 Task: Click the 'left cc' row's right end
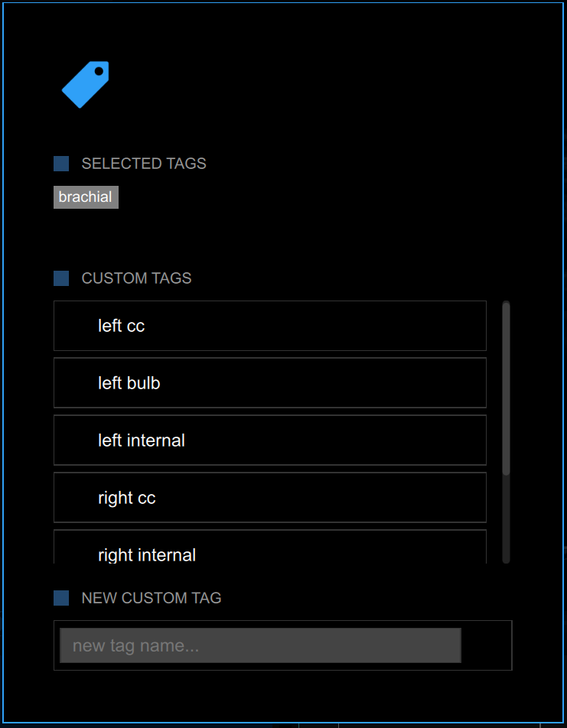point(467,326)
